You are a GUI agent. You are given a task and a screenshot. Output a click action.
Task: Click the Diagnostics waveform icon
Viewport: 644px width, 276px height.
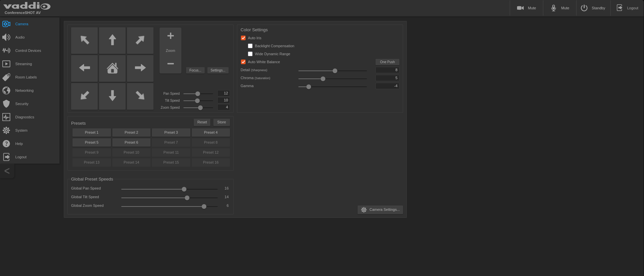tap(6, 117)
